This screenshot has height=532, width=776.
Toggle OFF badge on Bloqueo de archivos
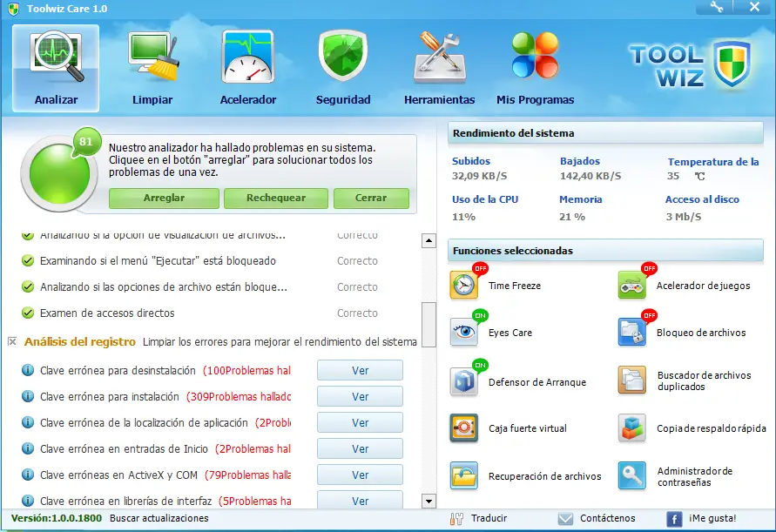pos(649,315)
